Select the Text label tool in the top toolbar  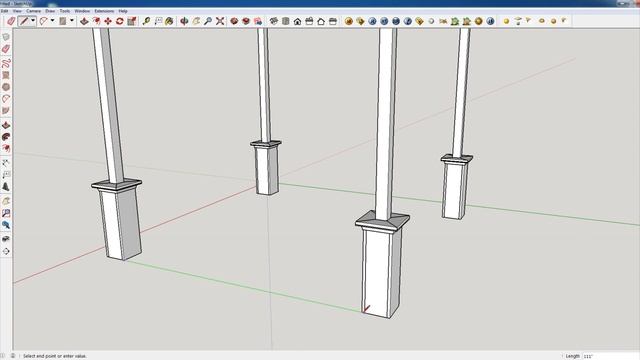pyautogui.click(x=158, y=21)
